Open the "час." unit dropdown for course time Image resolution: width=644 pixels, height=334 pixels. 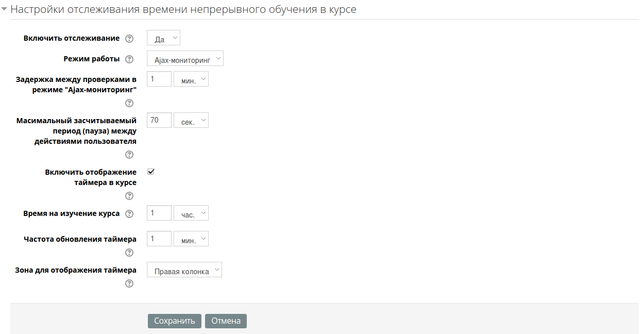191,214
